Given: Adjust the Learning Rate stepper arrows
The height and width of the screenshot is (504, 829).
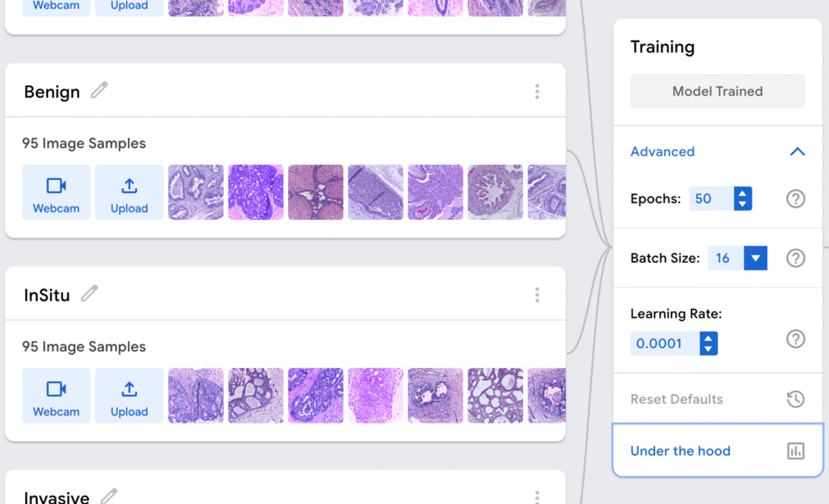Looking at the screenshot, I should tap(709, 344).
